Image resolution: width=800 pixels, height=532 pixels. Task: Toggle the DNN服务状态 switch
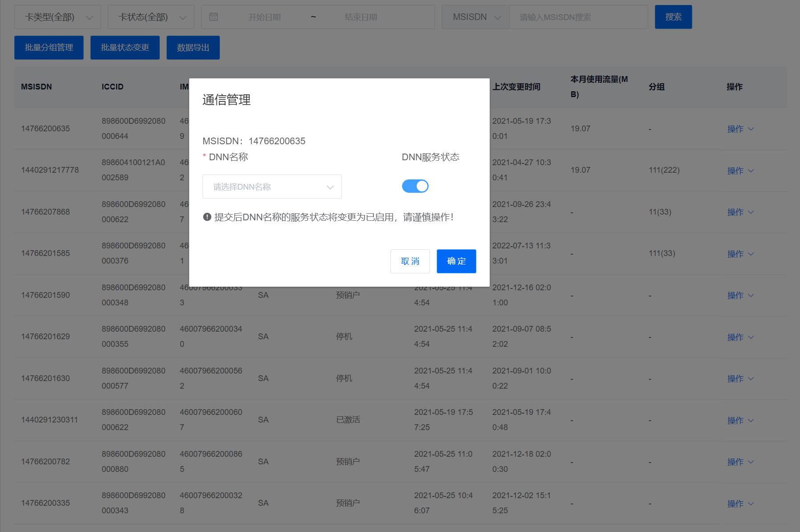(415, 186)
